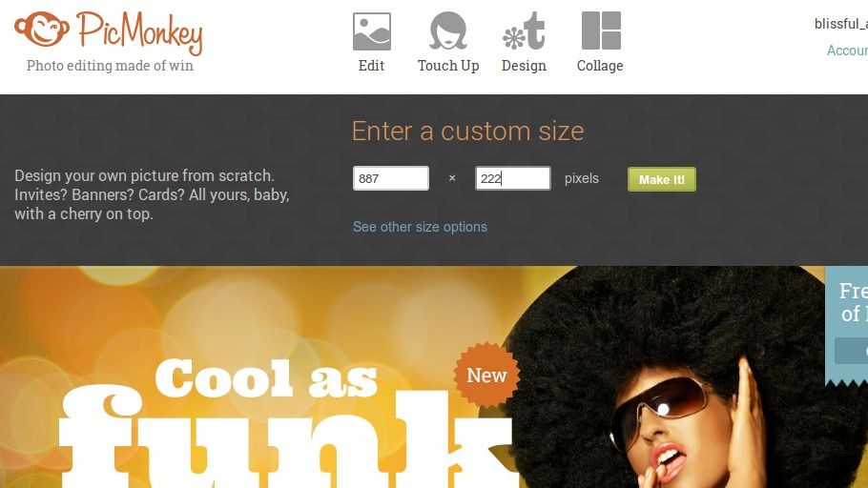Image resolution: width=868 pixels, height=488 pixels.
Task: Focus the height field showing 222
Action: click(512, 178)
